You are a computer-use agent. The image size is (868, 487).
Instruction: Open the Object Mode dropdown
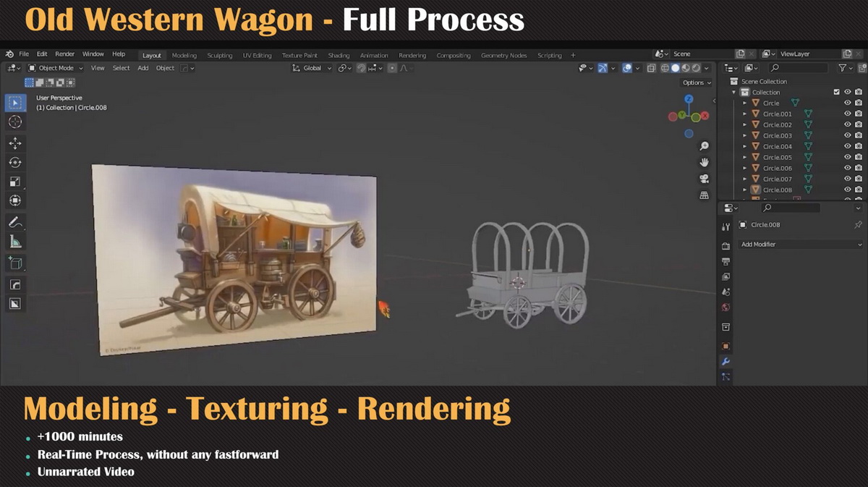(56, 68)
